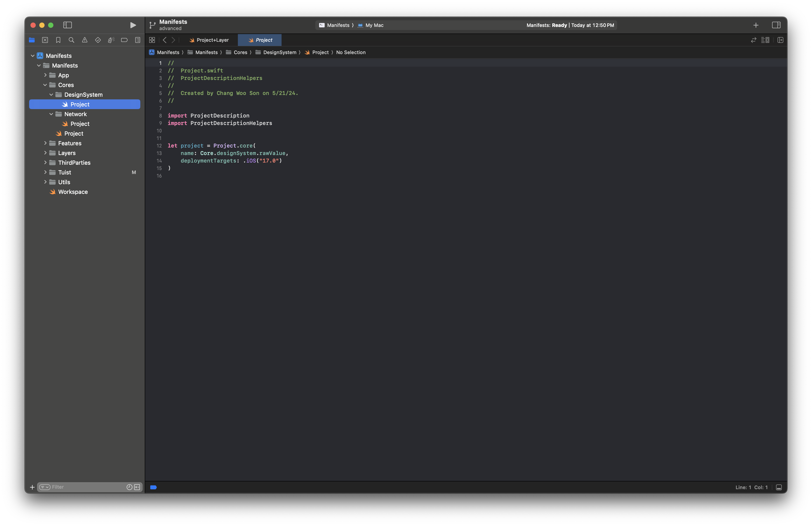Expand the Layers folder
Viewport: 812px width, 526px height.
45,153
